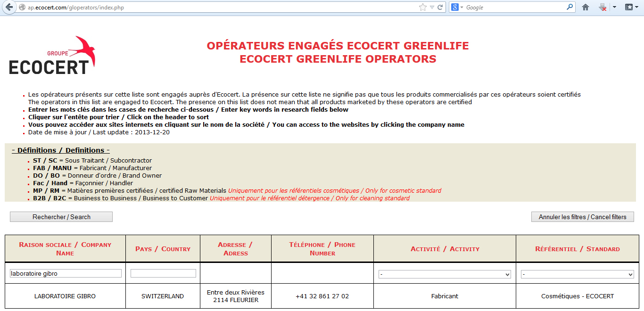Click the globe site identity icon
The width and height of the screenshot is (644, 311).
click(x=22, y=8)
